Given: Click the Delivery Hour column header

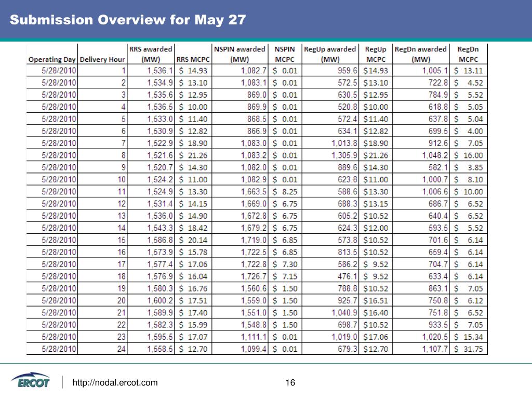Looking at the screenshot, I should (x=102, y=59).
